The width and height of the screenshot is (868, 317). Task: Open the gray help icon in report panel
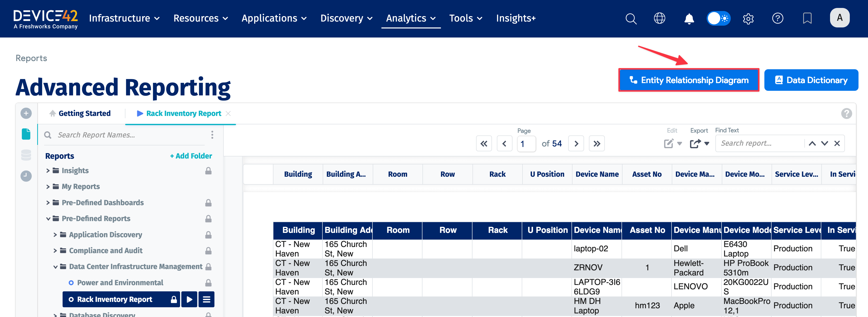click(x=846, y=114)
